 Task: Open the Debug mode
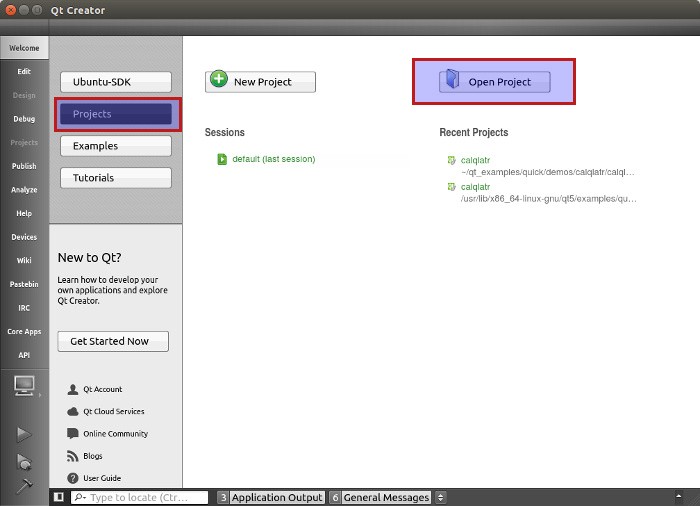24,119
